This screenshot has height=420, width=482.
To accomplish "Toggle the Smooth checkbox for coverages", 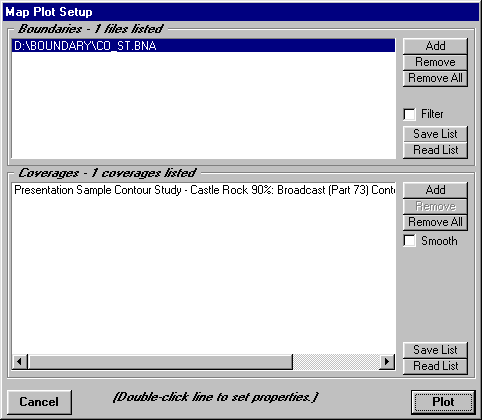I will 409,241.
